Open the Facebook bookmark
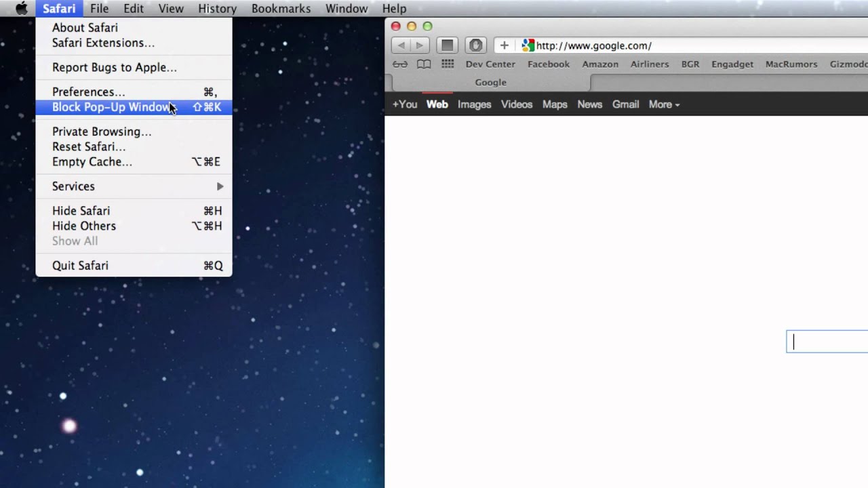868x488 pixels. click(549, 64)
